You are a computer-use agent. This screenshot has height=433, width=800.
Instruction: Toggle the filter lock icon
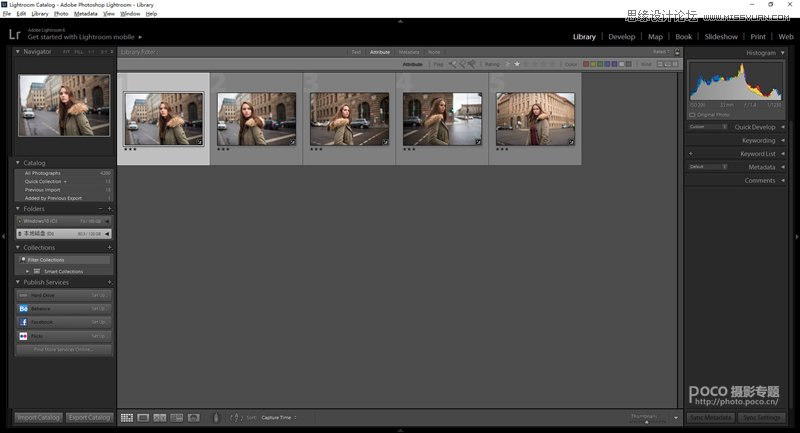point(675,52)
